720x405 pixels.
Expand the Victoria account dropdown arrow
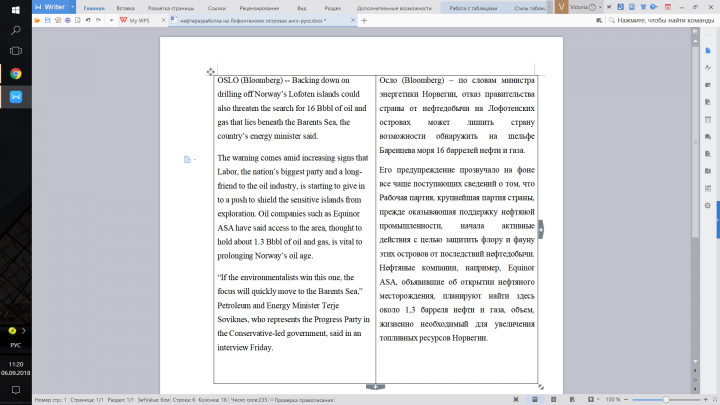click(x=600, y=7)
